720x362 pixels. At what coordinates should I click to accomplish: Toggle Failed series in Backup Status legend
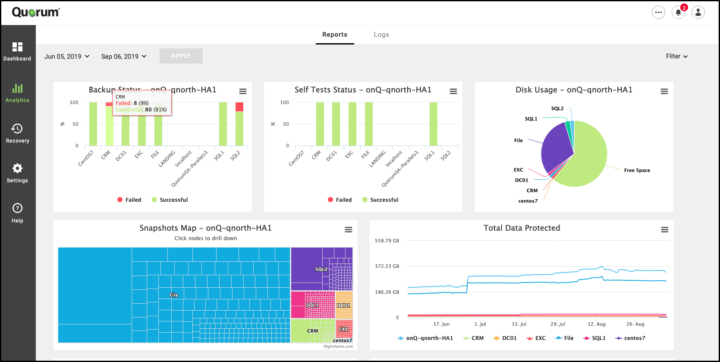[x=129, y=200]
